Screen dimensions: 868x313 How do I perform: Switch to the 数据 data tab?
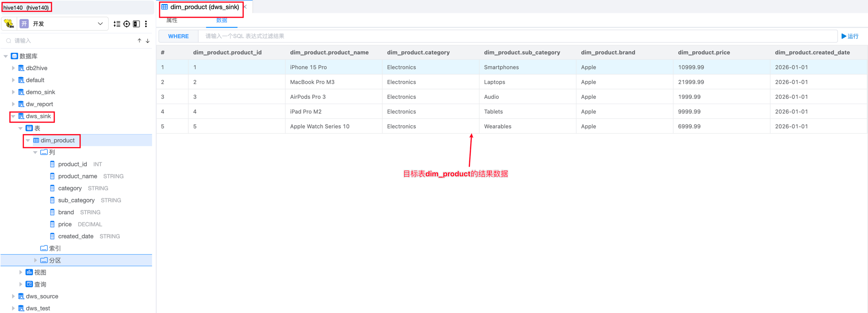click(x=222, y=20)
